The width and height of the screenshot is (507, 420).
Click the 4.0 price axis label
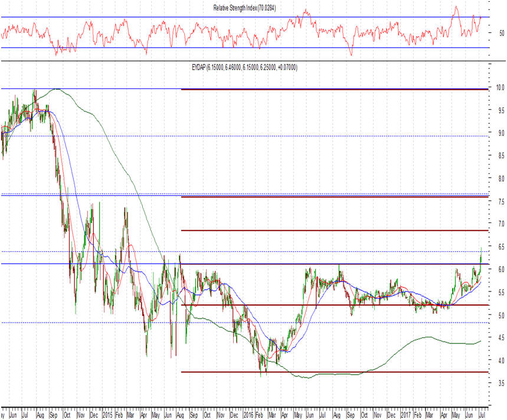(502, 360)
